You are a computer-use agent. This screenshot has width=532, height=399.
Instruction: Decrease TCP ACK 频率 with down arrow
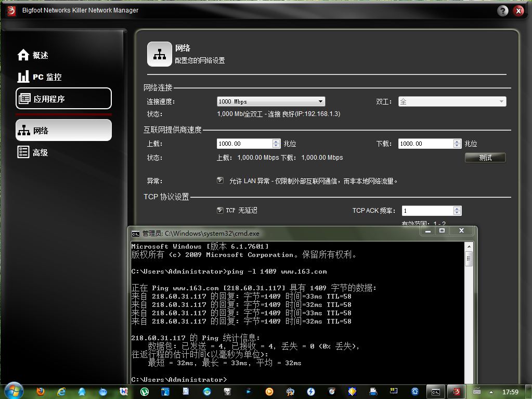(457, 213)
